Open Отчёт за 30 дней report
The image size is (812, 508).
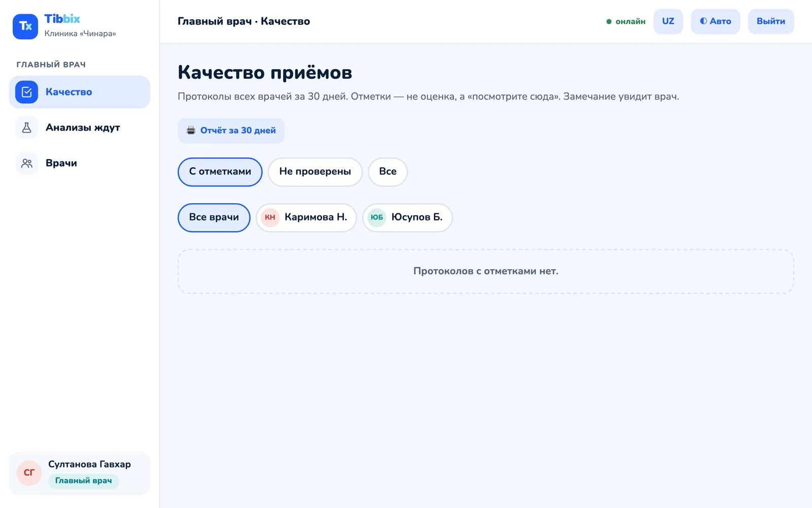pos(231,131)
